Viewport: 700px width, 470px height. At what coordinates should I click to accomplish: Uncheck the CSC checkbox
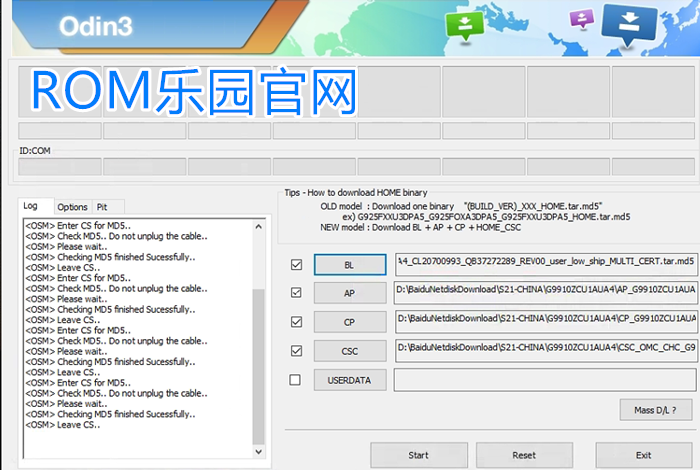point(296,351)
